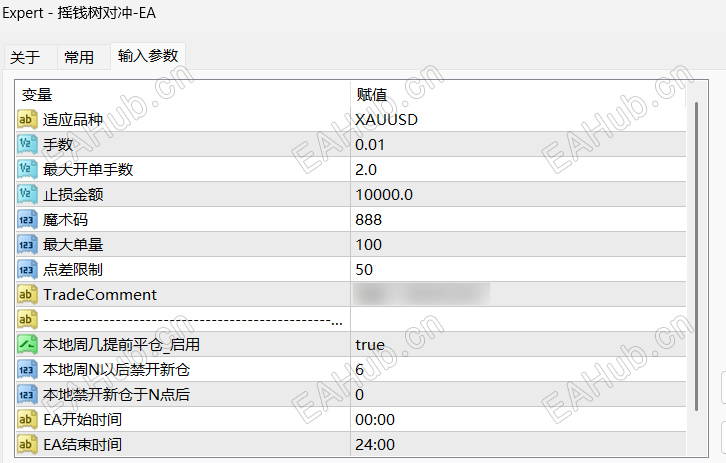Toggle the true value of 本地周几提前平仓_启用
Image resolution: width=726 pixels, height=463 pixels.
coord(370,344)
